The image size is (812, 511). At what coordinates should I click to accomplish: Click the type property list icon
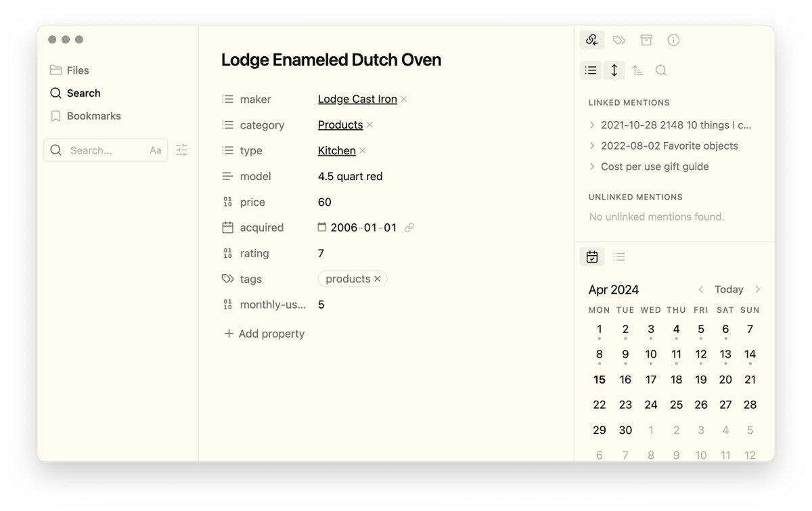227,151
